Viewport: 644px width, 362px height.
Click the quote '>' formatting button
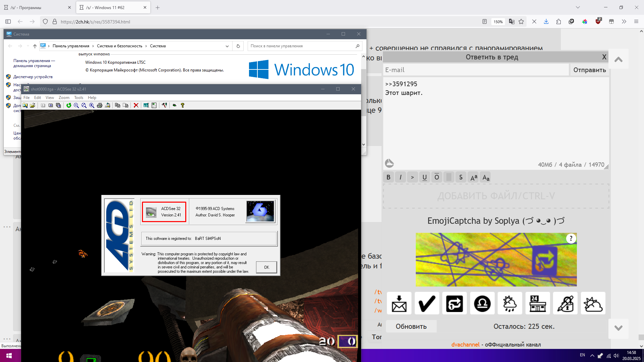click(412, 177)
